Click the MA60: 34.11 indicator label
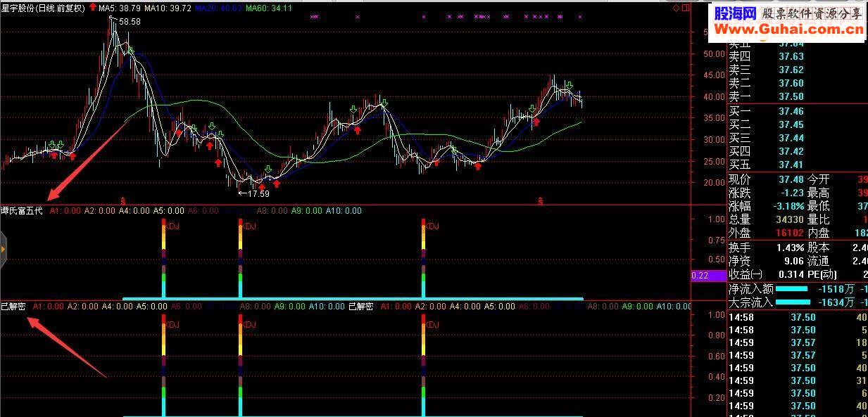868x417 pixels. pos(269,8)
